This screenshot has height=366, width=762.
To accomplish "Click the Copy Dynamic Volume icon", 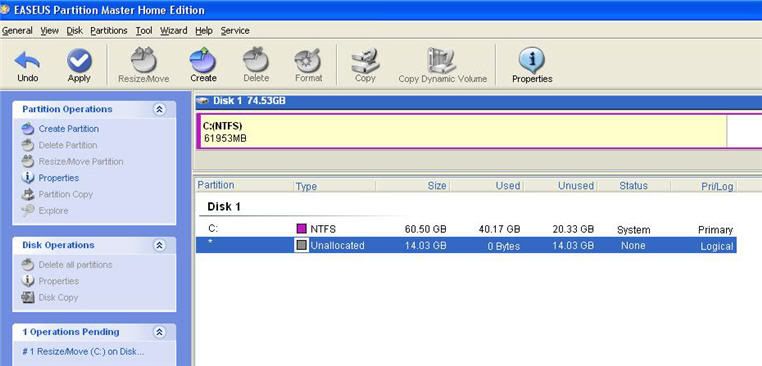I will pos(442,60).
